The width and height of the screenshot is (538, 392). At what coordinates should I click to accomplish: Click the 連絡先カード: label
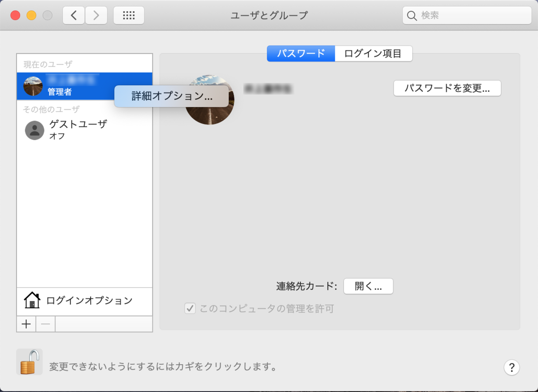[x=307, y=286]
